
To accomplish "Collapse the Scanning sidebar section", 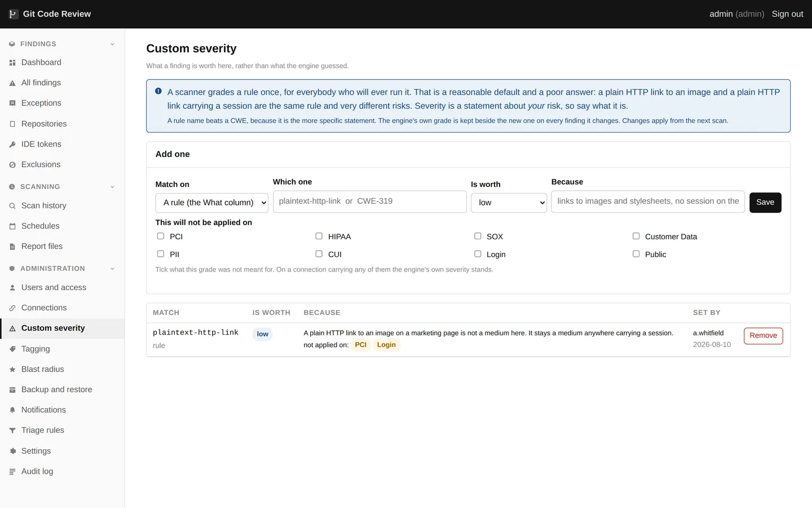I will (x=62, y=187).
